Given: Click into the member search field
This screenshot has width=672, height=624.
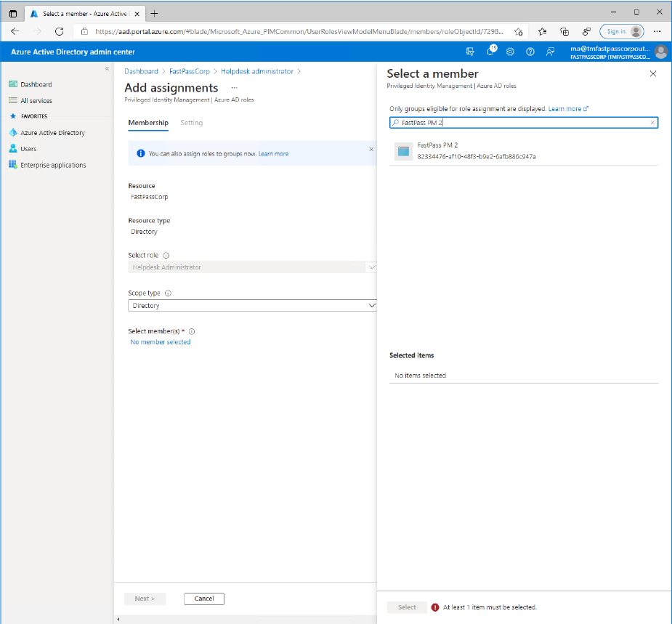Looking at the screenshot, I should [523, 123].
